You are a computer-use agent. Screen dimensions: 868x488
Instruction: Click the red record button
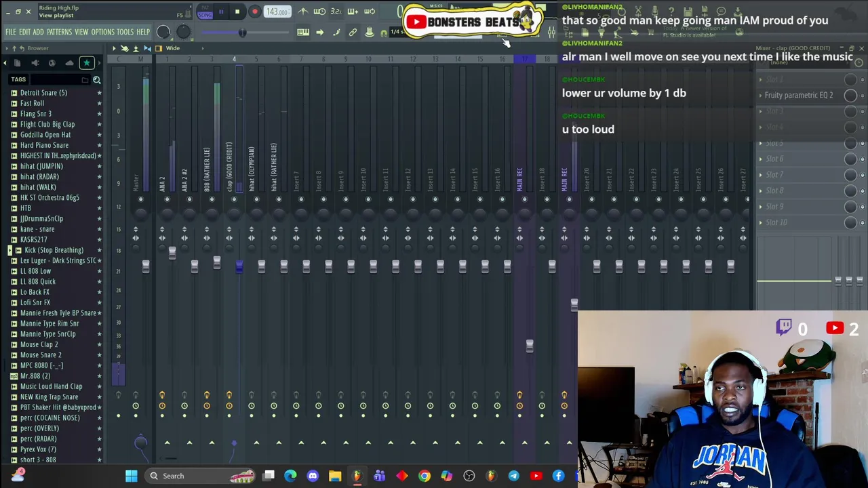point(255,12)
